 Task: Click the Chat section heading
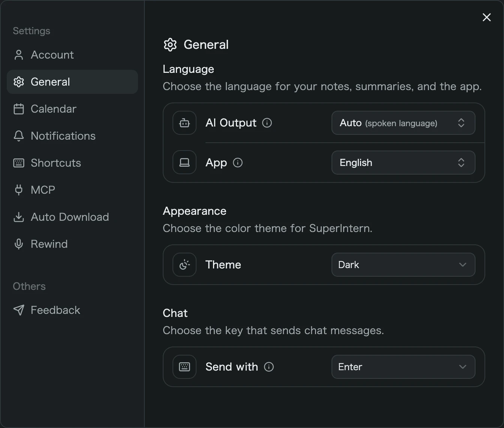[x=175, y=313]
